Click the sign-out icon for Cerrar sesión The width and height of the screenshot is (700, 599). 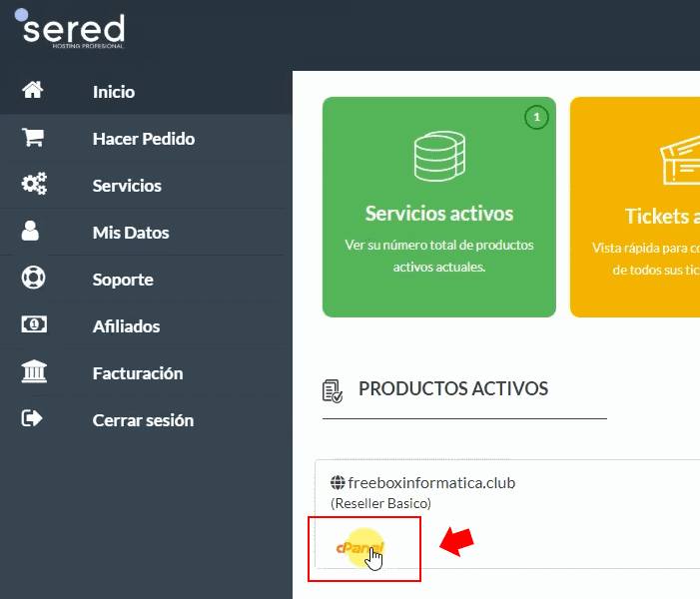point(33,419)
